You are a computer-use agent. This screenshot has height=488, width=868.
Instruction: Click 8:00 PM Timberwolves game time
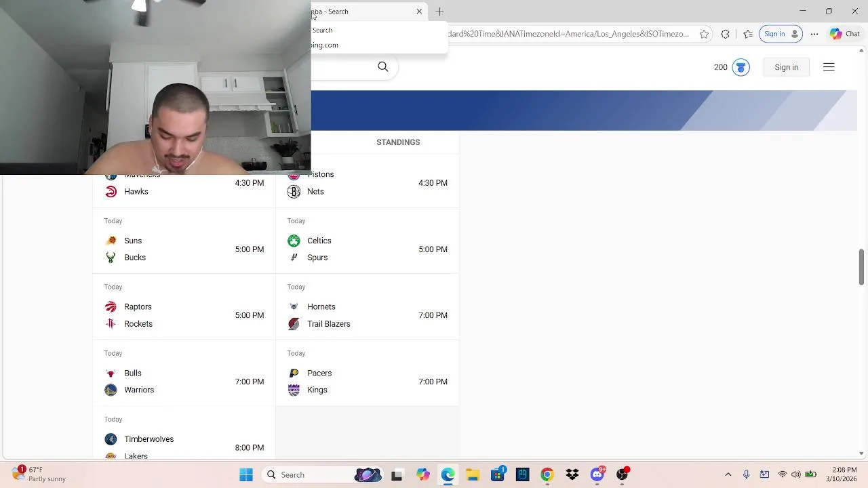[x=250, y=448]
